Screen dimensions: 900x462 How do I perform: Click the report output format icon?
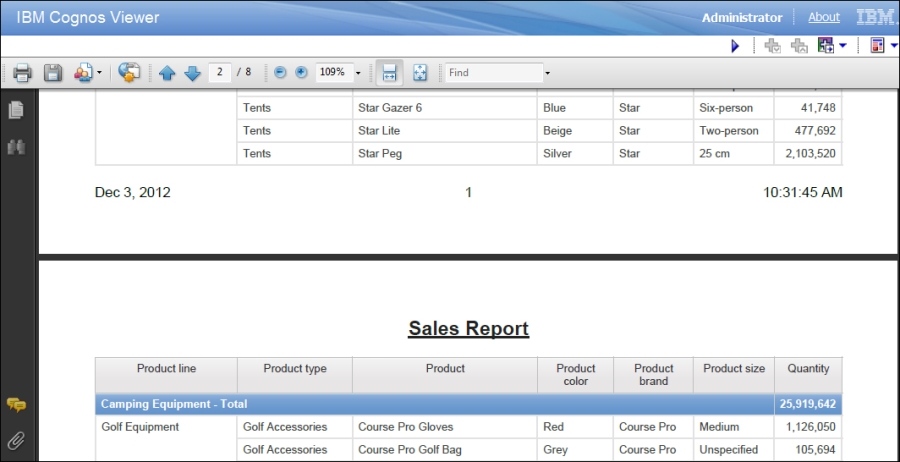pos(878,46)
